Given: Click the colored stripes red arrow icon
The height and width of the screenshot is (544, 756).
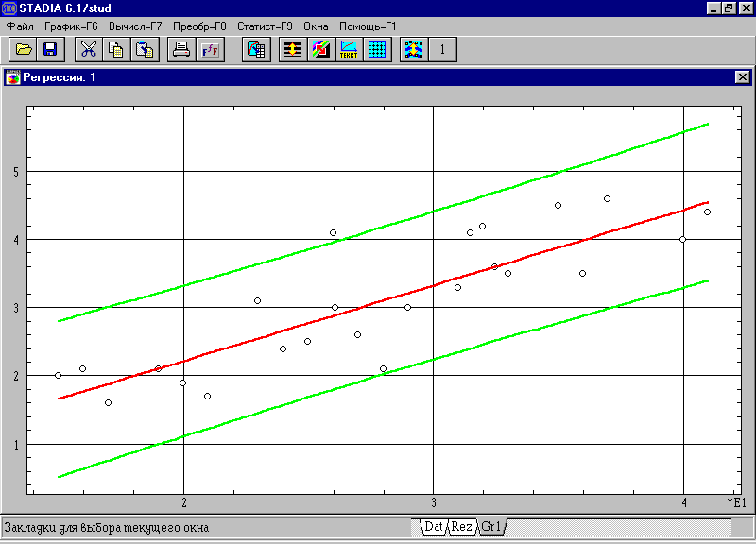Looking at the screenshot, I should click(x=320, y=49).
